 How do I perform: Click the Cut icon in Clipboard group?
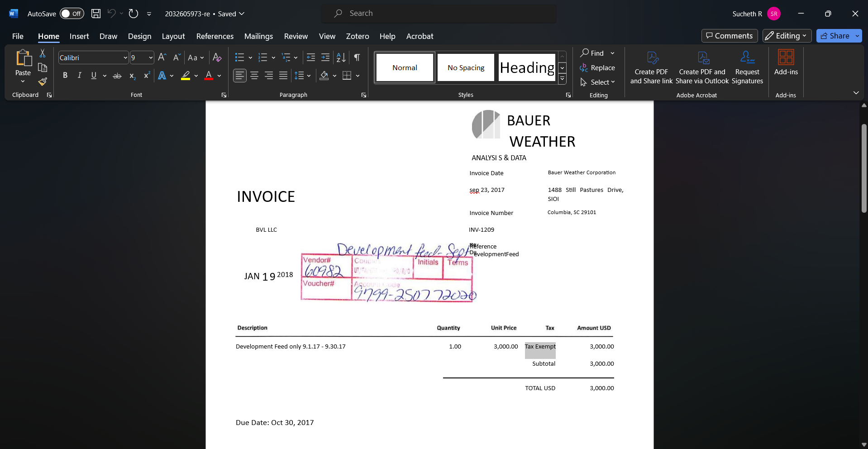[x=42, y=53]
